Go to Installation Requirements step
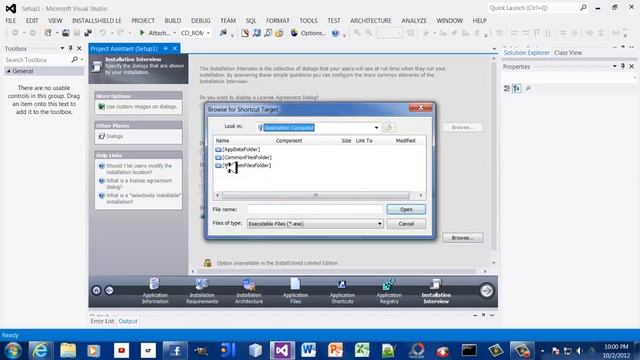The width and height of the screenshot is (640, 360). (x=202, y=291)
